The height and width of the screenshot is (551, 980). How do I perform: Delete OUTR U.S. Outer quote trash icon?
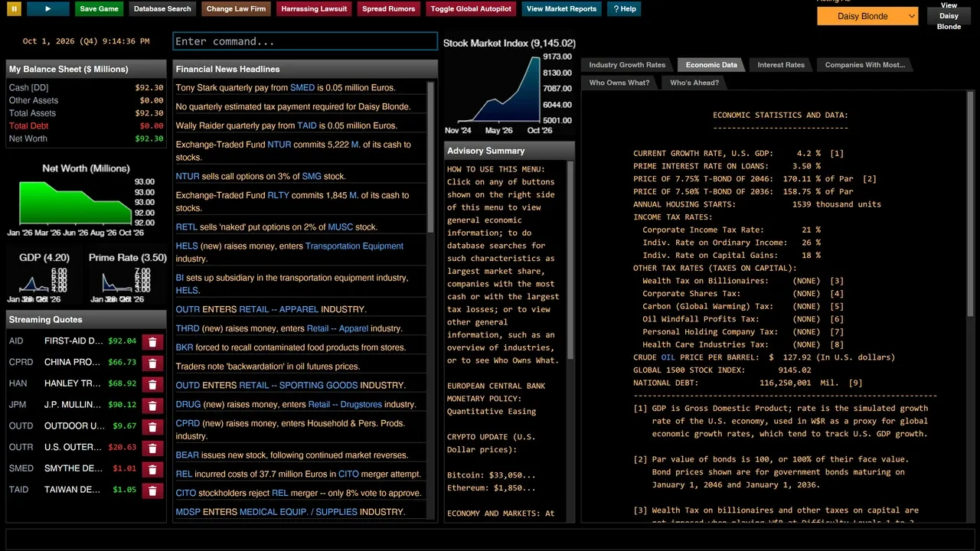point(152,448)
